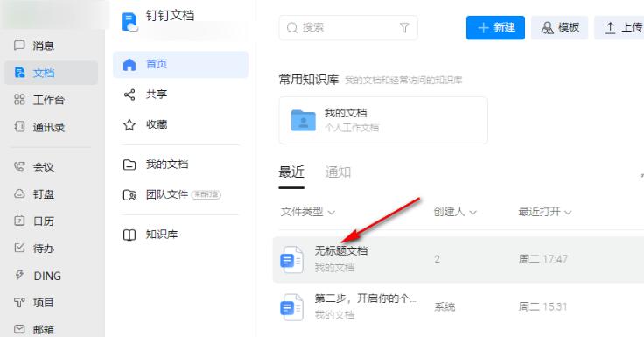Open the DING feature
This screenshot has height=337, width=644.
[x=38, y=276]
